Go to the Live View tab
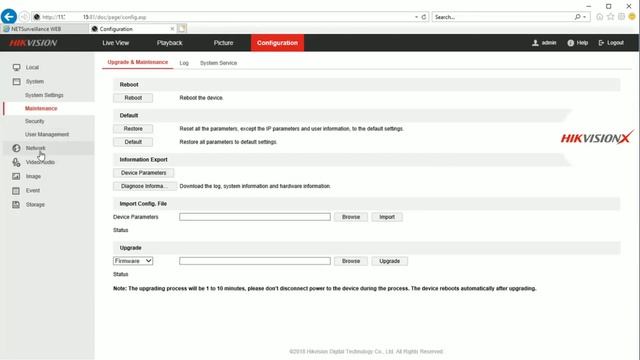This screenshot has width=640, height=360. point(116,43)
